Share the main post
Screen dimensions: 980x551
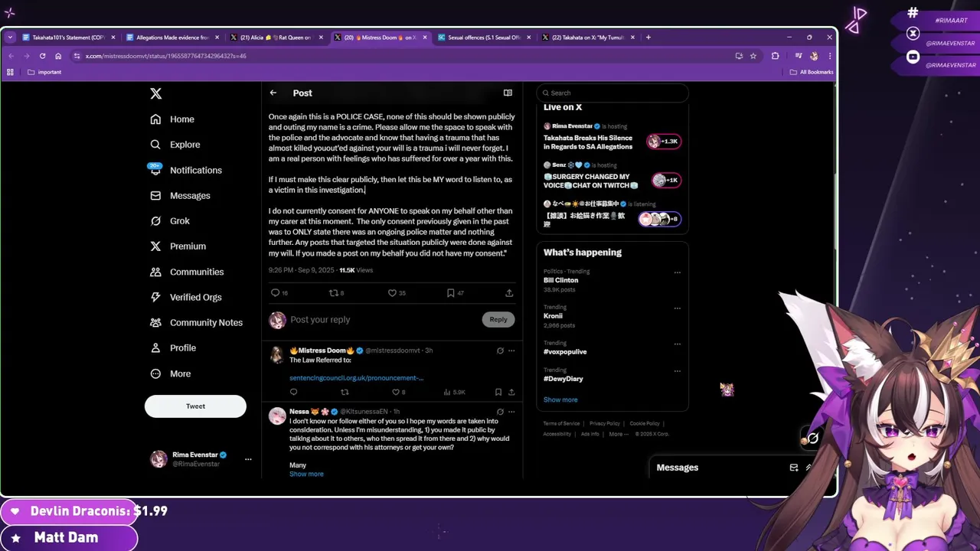(509, 293)
